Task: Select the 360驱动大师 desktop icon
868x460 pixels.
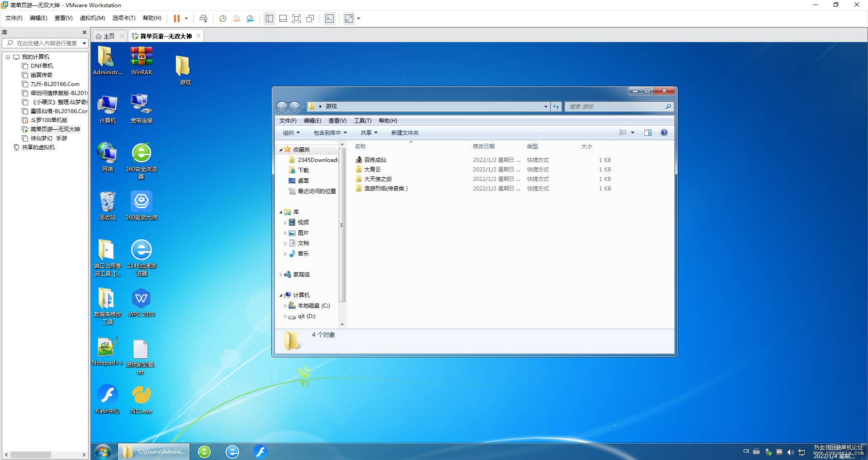Action: click(x=142, y=206)
